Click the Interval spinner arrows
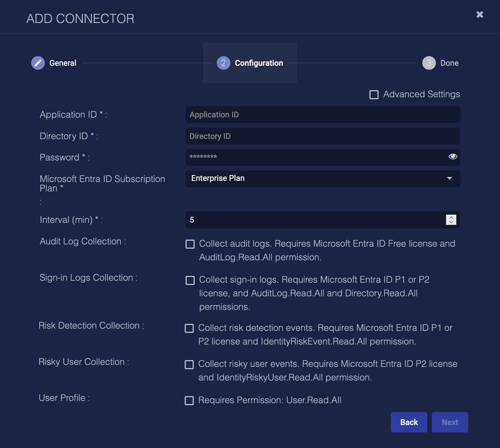Screen dimensions: 500x448 (451, 220)
